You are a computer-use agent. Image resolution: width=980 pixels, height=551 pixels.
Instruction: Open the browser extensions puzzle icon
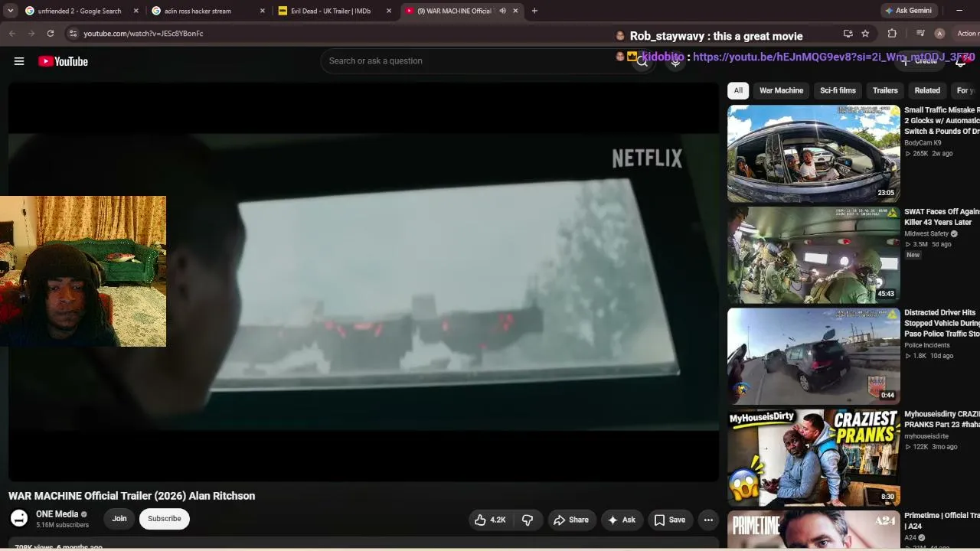[892, 34]
